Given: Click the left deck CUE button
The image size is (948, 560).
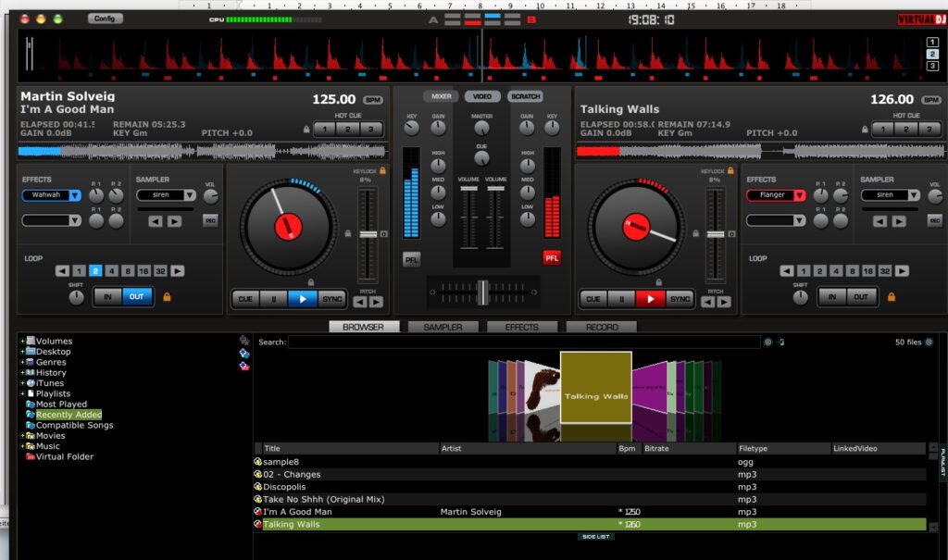Looking at the screenshot, I should point(245,299).
